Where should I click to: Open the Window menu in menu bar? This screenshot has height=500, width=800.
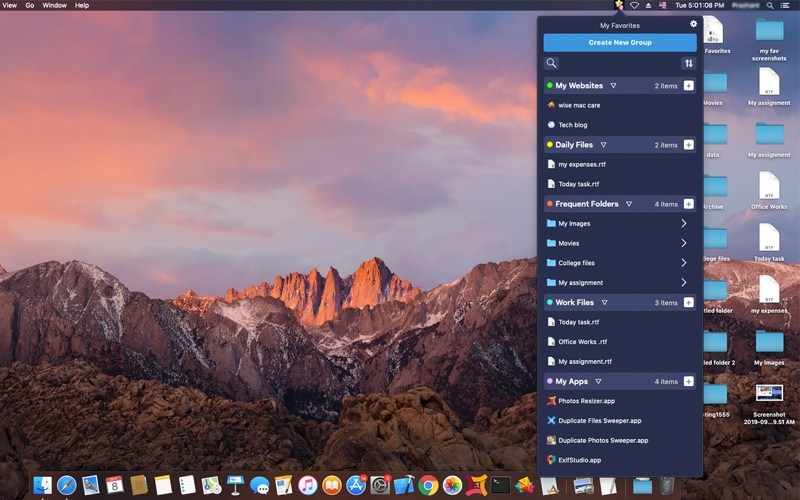tap(55, 5)
